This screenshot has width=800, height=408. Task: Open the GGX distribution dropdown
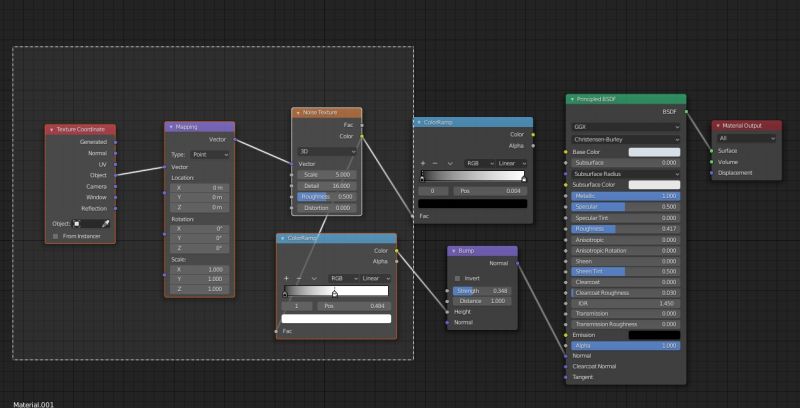(x=626, y=126)
